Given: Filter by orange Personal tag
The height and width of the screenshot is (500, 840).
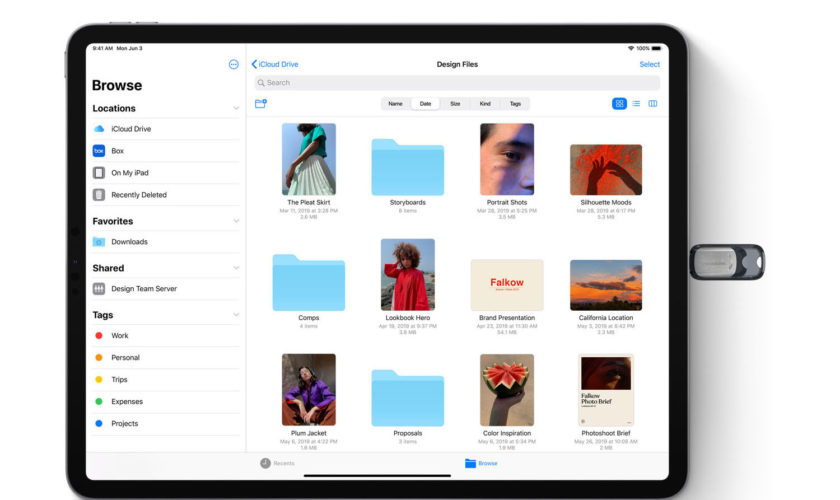Looking at the screenshot, I should 99,358.
